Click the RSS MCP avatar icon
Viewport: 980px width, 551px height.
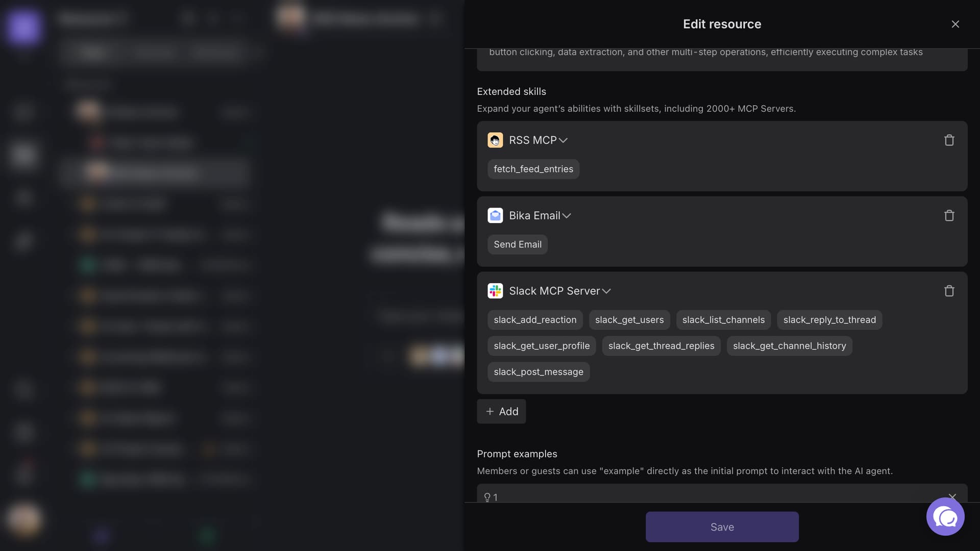pyautogui.click(x=495, y=140)
